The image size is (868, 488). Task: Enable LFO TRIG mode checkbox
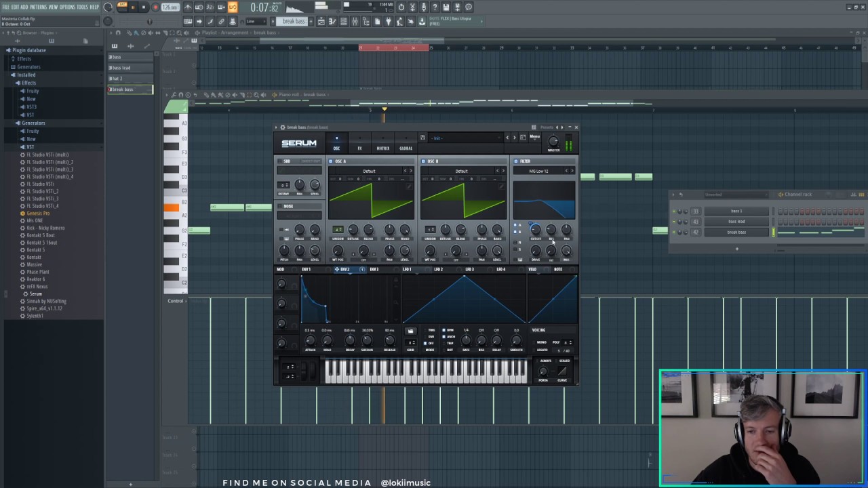point(425,330)
